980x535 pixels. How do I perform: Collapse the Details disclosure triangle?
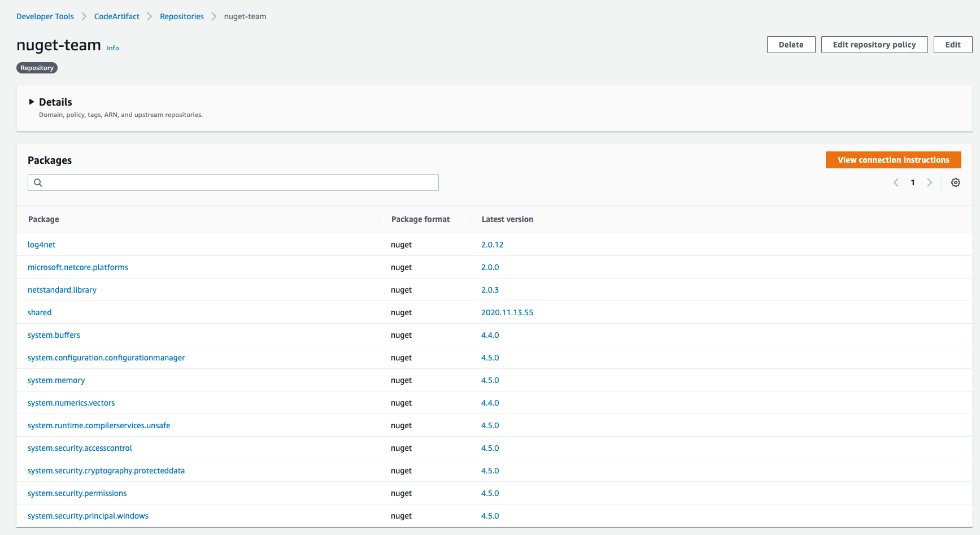coord(32,102)
